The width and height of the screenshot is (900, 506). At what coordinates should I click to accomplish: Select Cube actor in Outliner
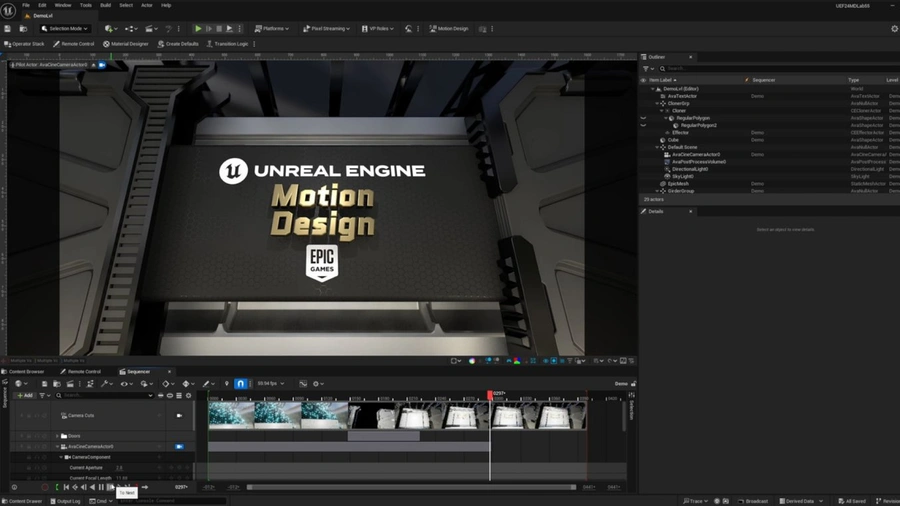click(x=673, y=140)
